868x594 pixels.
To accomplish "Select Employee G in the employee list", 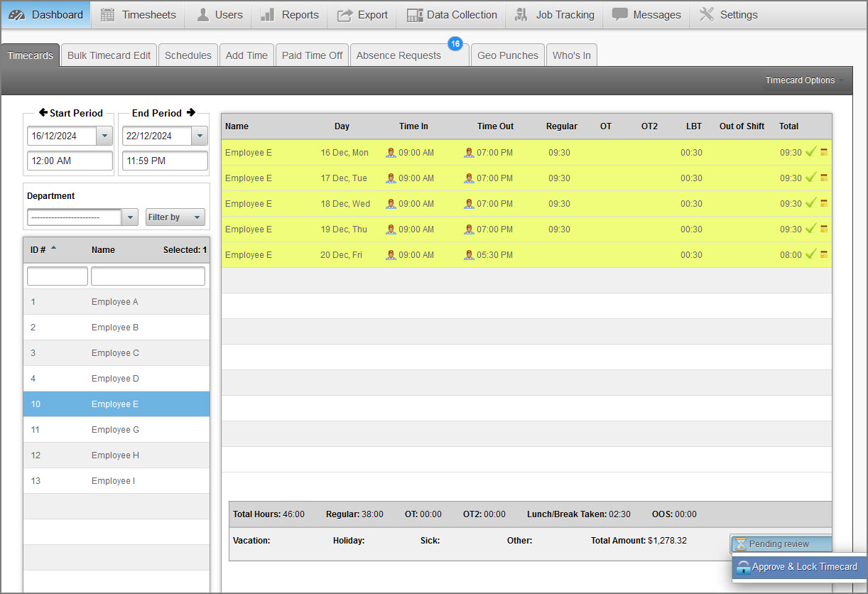I will [116, 430].
